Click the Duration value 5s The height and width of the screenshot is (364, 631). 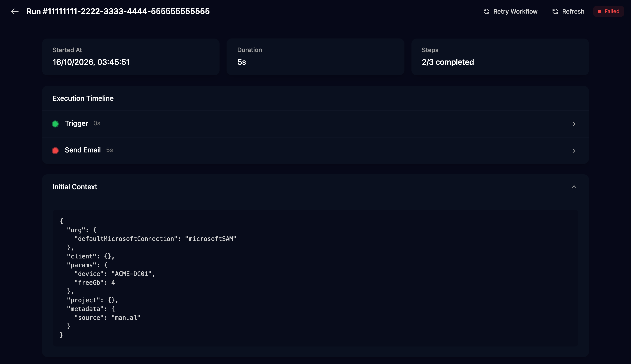pos(242,62)
